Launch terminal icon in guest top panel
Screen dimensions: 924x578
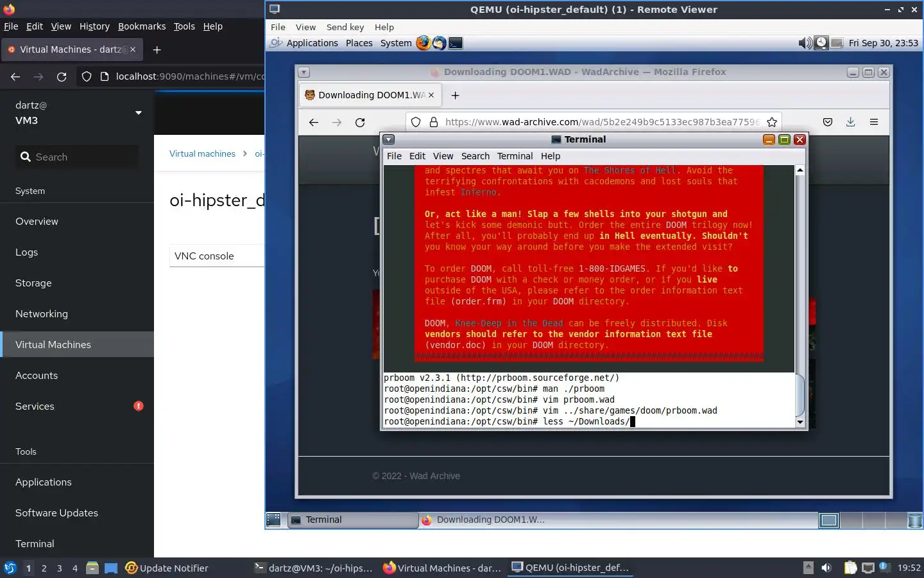tap(456, 43)
